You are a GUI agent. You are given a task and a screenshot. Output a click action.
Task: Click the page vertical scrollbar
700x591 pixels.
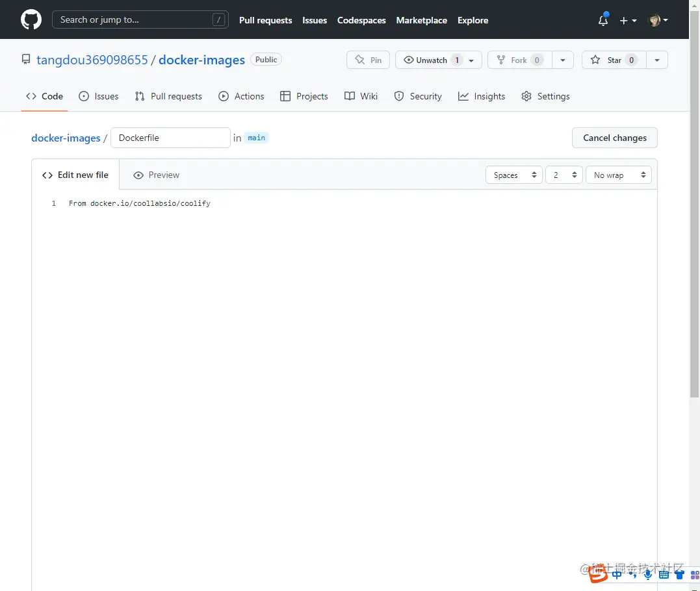coord(694,204)
